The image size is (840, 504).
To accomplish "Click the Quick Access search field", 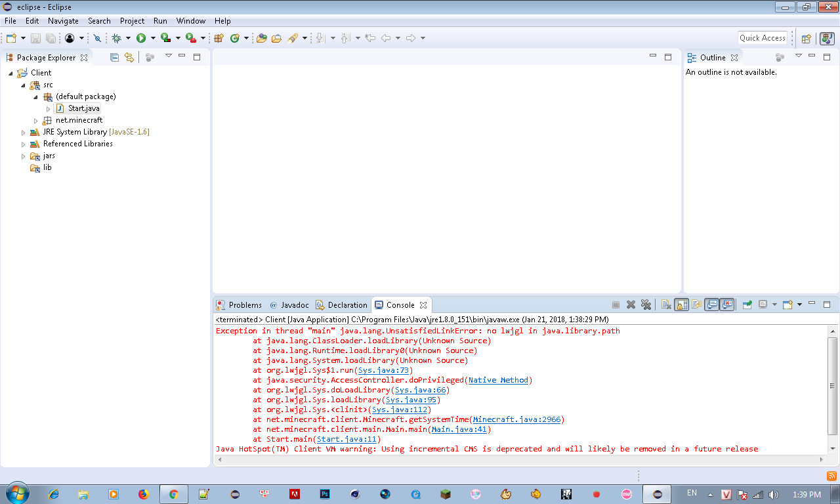I will pyautogui.click(x=762, y=38).
